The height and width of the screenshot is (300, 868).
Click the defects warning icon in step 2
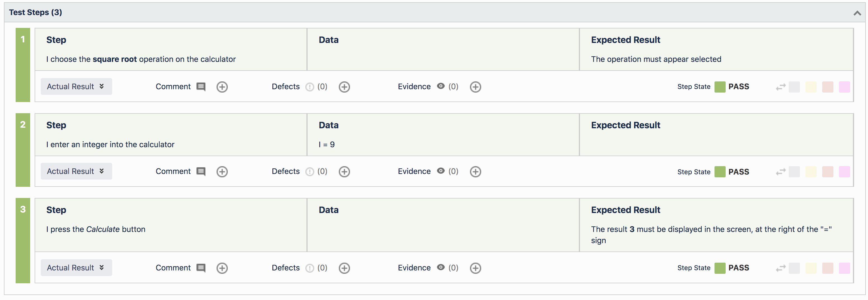pos(309,172)
